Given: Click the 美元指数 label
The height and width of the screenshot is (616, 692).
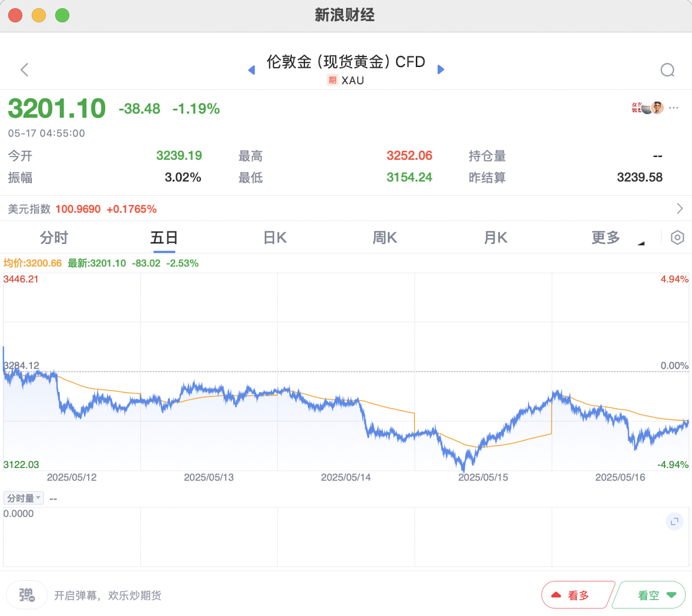Looking at the screenshot, I should [29, 209].
